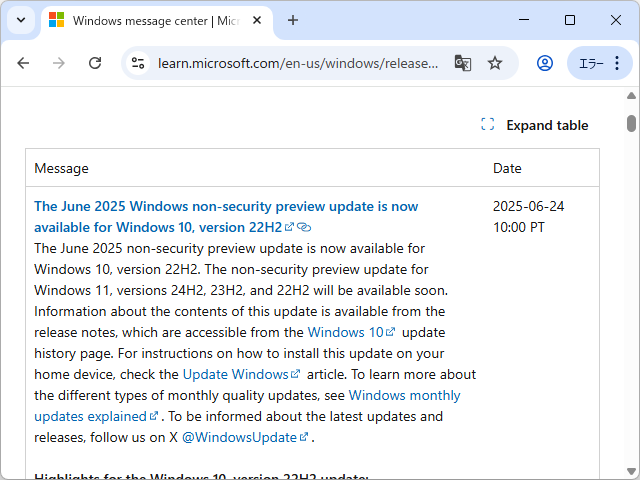
Task: Open the @WindowsUpdate X link
Action: [245, 437]
